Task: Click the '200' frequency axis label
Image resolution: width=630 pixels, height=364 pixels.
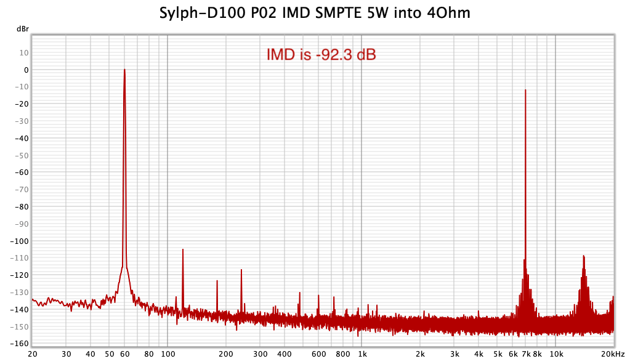Action: [x=226, y=354]
